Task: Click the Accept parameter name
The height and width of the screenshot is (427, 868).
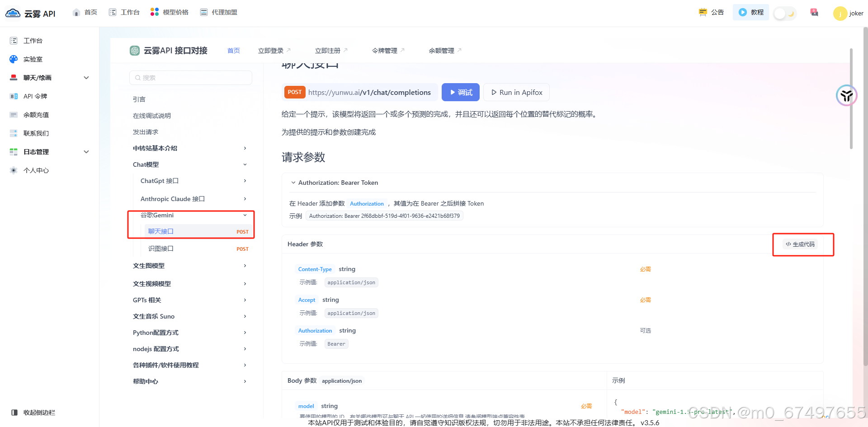Action: (307, 300)
